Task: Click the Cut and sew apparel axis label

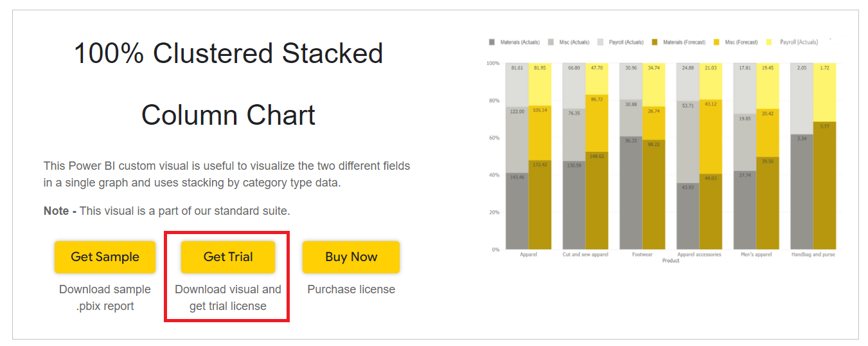Action: coord(585,255)
